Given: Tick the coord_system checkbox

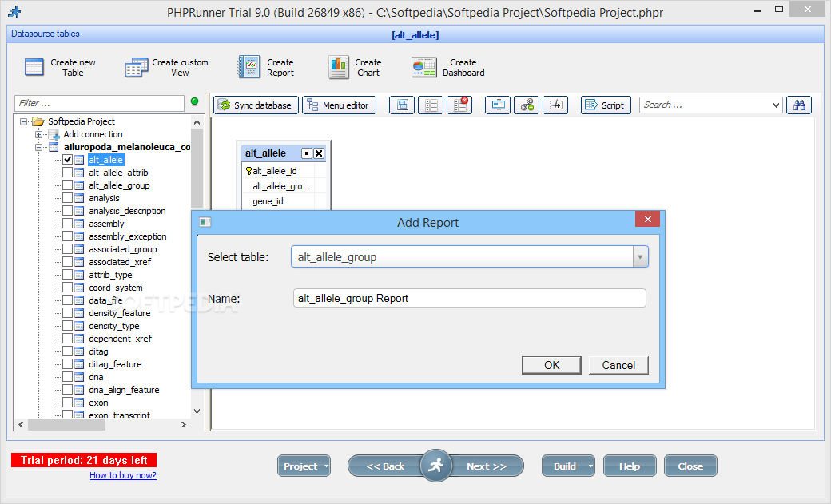Looking at the screenshot, I should pyautogui.click(x=67, y=288).
